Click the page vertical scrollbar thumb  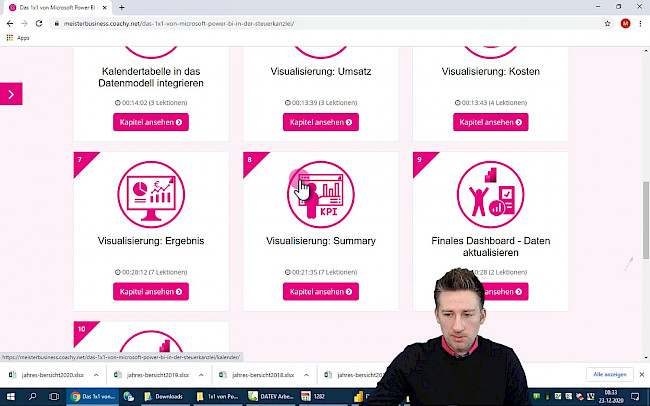pos(646,220)
